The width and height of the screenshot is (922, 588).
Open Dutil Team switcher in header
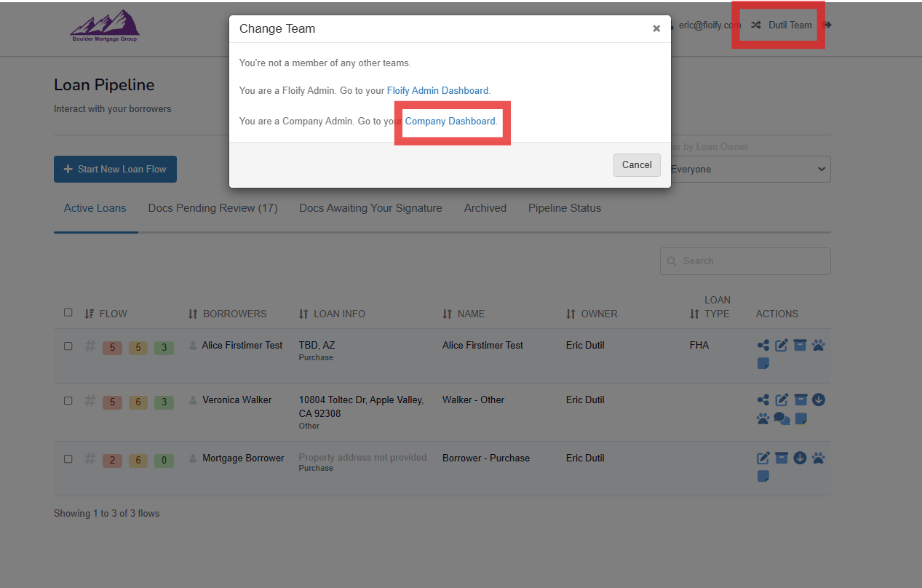click(781, 25)
